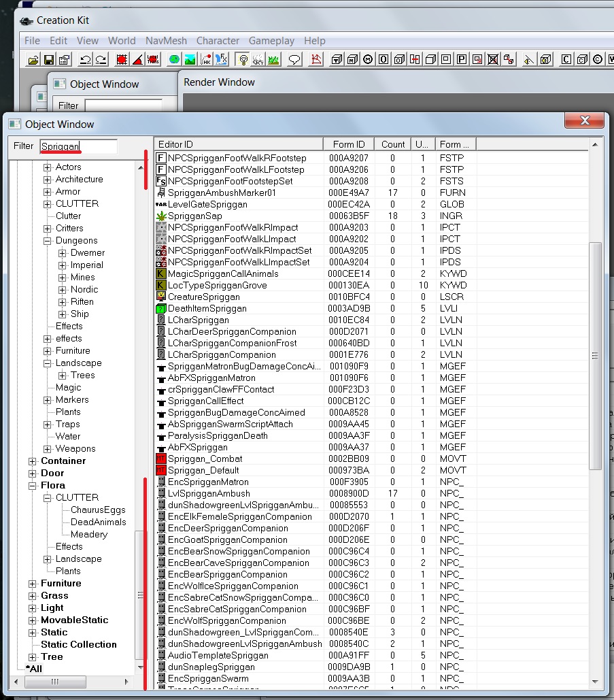Open the File menu
614x700 pixels.
pyautogui.click(x=32, y=41)
